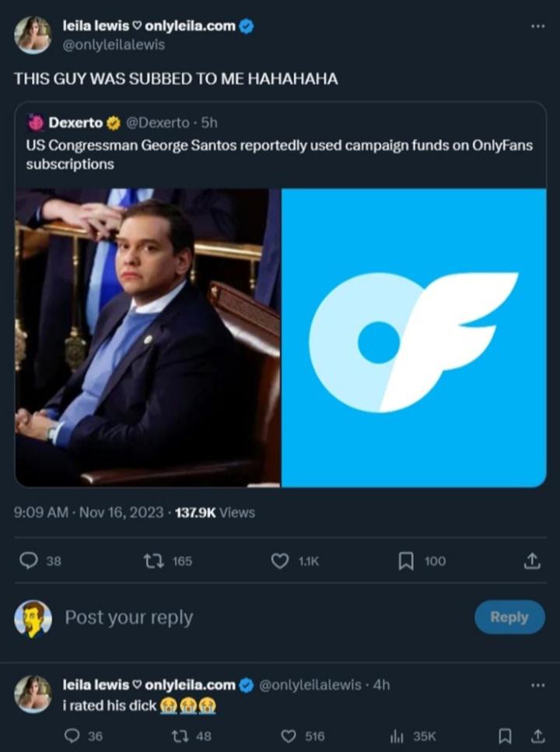Open the OnlyFans logo image in quoted post
Image resolution: width=560 pixels, height=752 pixels.
click(414, 337)
